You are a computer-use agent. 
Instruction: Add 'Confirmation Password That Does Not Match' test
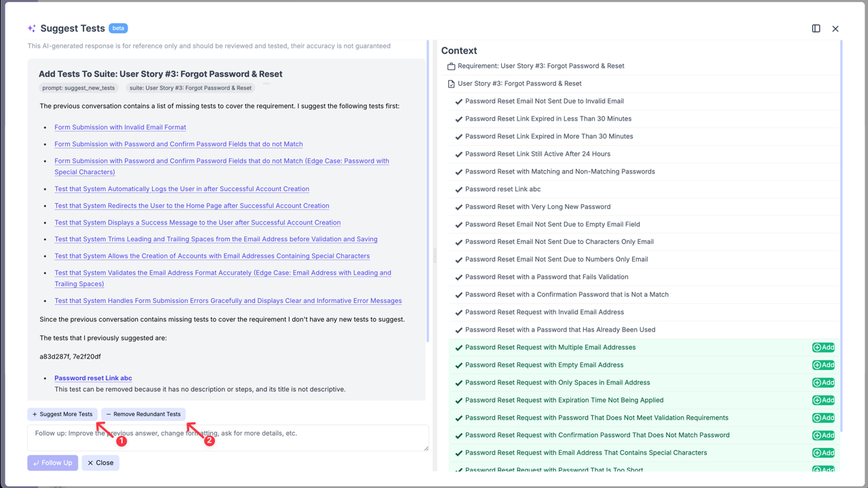coord(823,436)
